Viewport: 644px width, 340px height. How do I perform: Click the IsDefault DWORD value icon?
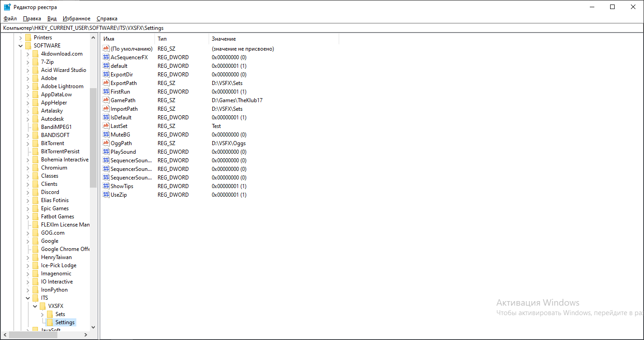click(x=106, y=118)
